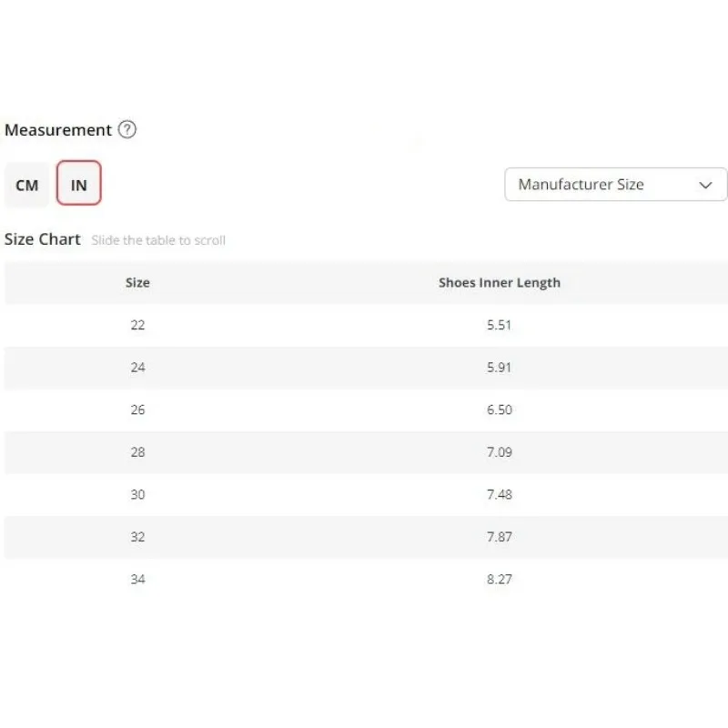Click the 7.09 inner length value
Image resolution: width=728 pixels, height=728 pixels.
499,451
